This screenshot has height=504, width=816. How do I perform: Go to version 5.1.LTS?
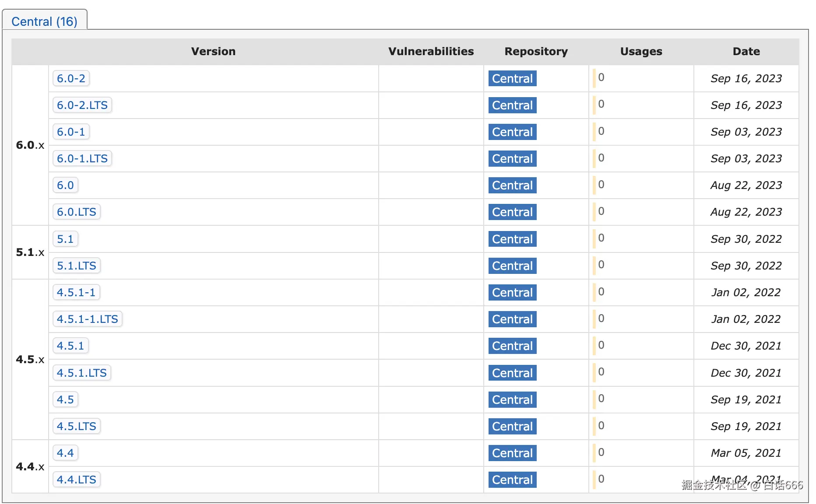76,266
